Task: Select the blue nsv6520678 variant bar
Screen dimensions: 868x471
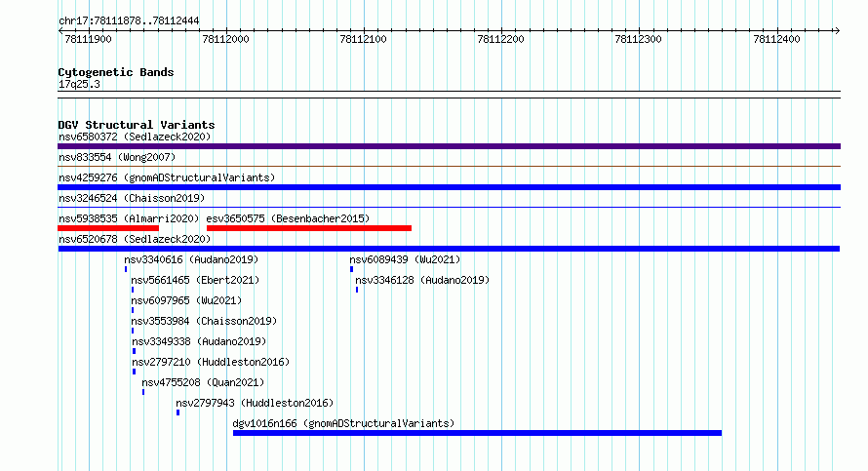Action: tap(449, 249)
